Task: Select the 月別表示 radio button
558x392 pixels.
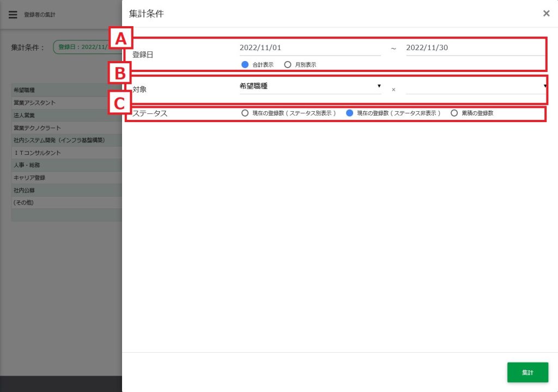Action: click(x=288, y=64)
